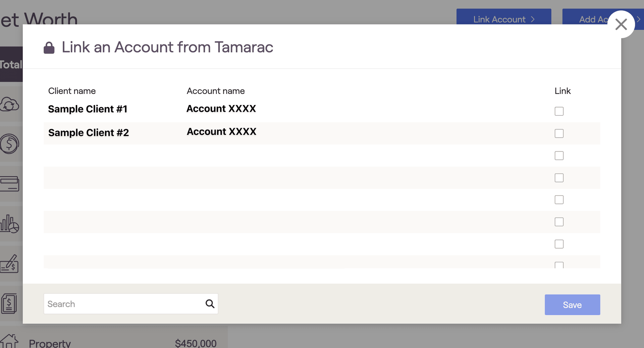Screen dimensions: 644x348
Task: Click the lock icon in dialog title
Action: [x=49, y=48]
